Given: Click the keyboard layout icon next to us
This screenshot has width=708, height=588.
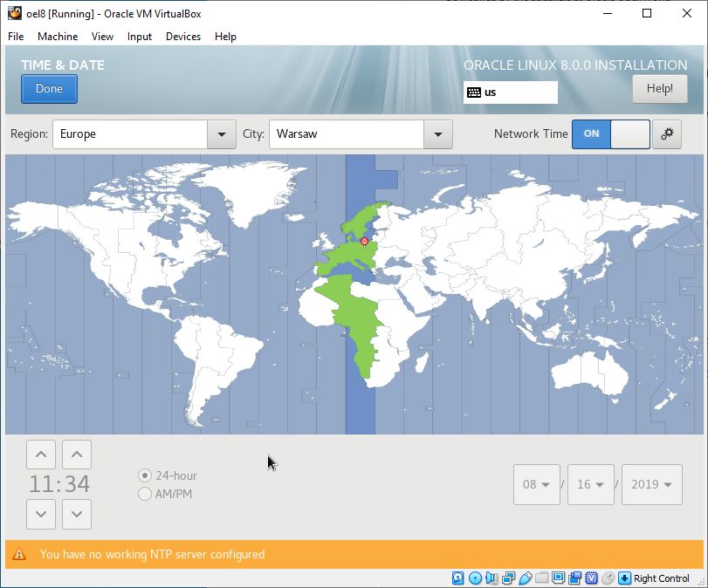Looking at the screenshot, I should click(474, 92).
